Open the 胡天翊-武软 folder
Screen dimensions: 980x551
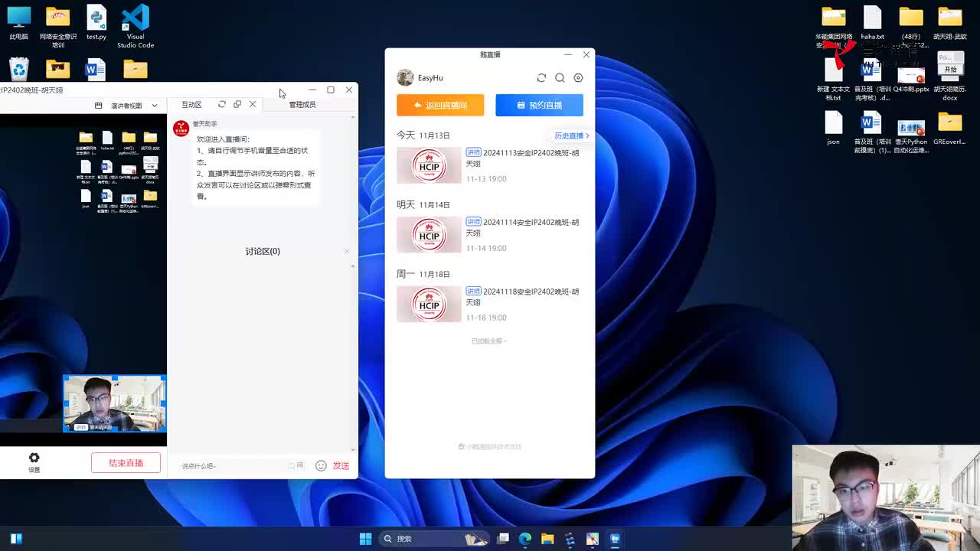[x=950, y=23]
